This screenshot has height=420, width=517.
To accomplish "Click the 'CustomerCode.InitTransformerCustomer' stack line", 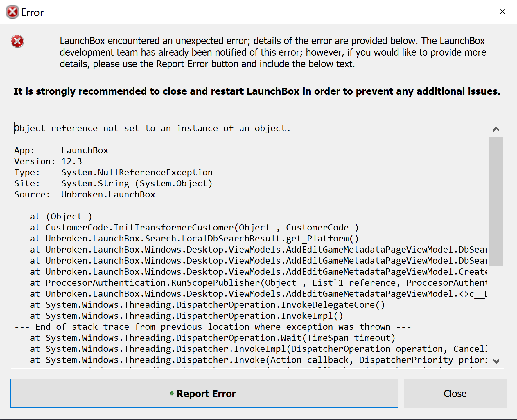I will point(195,228).
